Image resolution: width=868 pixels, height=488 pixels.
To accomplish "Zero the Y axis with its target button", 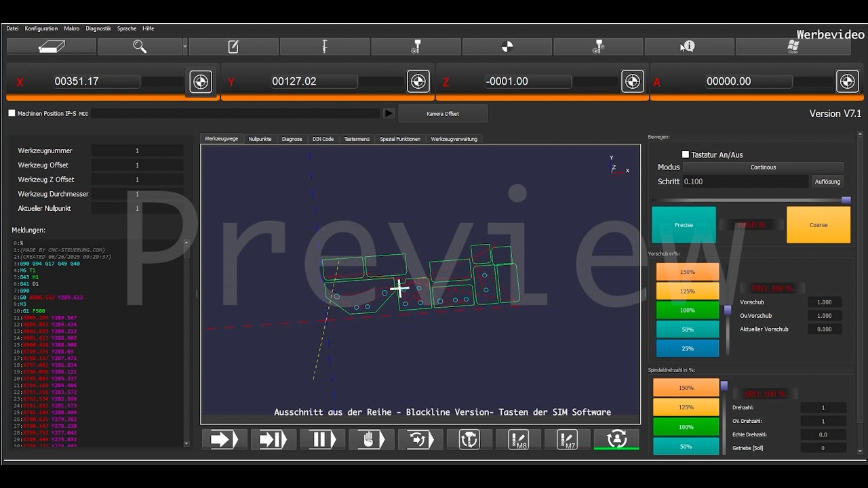I will click(x=418, y=81).
